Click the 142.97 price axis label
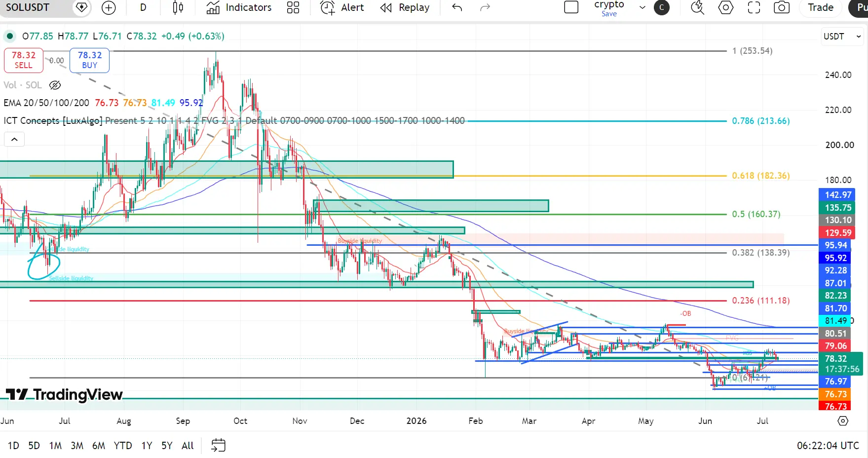Viewport: 868px width, 458px height. point(837,195)
